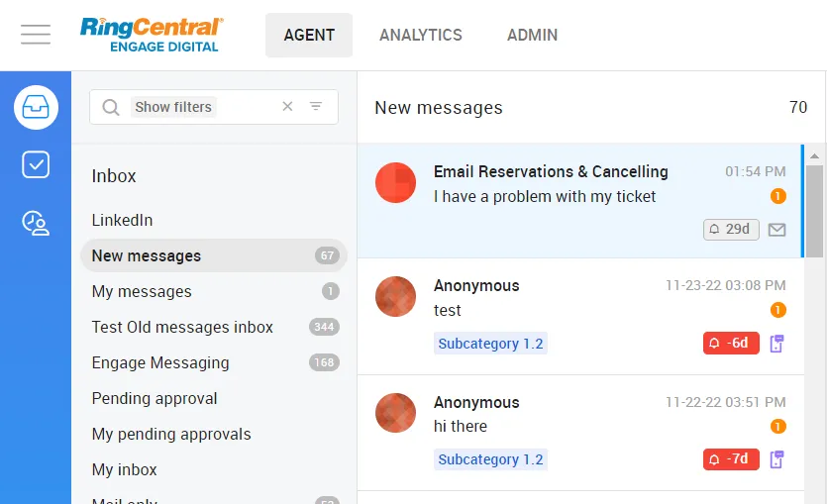The width and height of the screenshot is (827, 504).
Task: Open the LinkedIn inbox folder
Action: (x=122, y=220)
